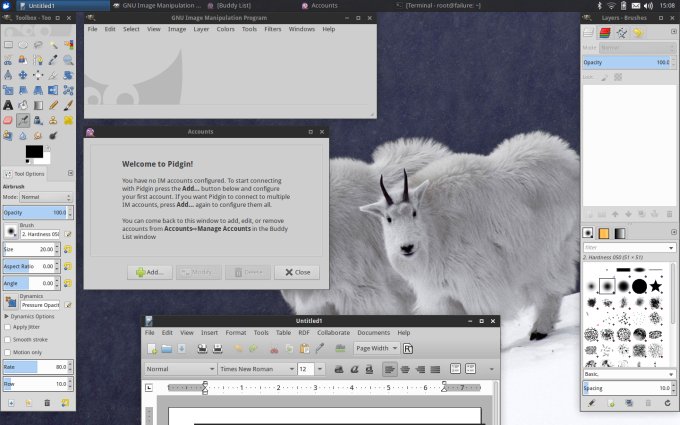Image resolution: width=680 pixels, height=425 pixels.
Task: Toggle center alignment in AbiWord
Action: [x=405, y=369]
